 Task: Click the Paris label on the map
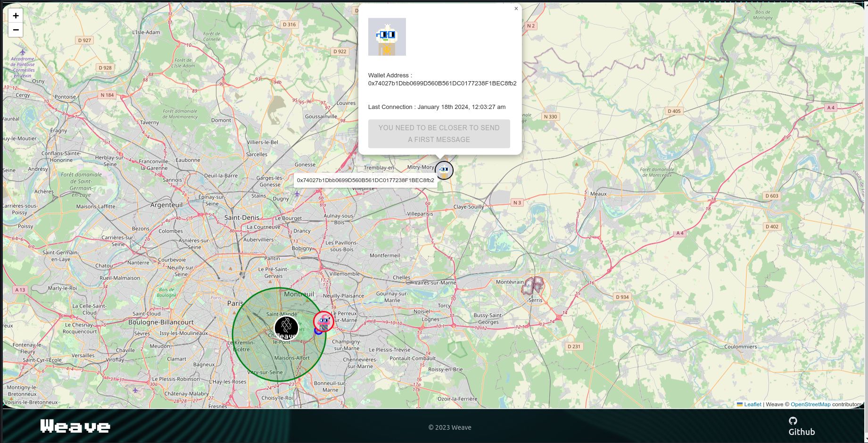click(235, 303)
